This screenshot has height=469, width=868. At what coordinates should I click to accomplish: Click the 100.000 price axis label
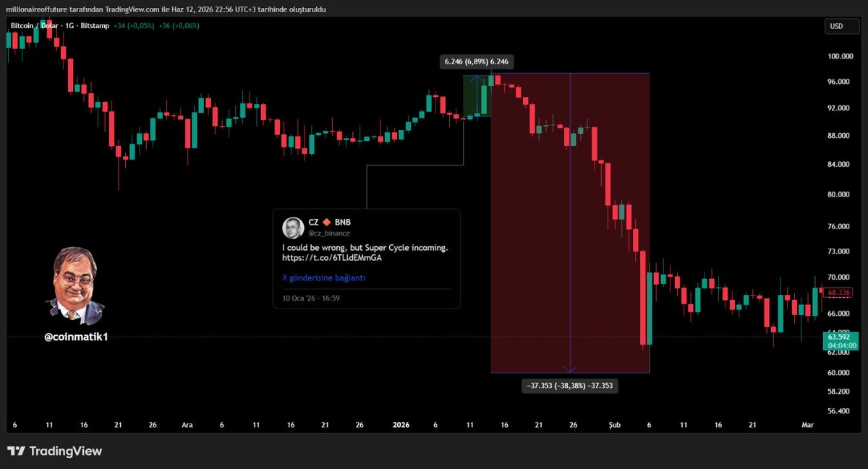(841, 56)
